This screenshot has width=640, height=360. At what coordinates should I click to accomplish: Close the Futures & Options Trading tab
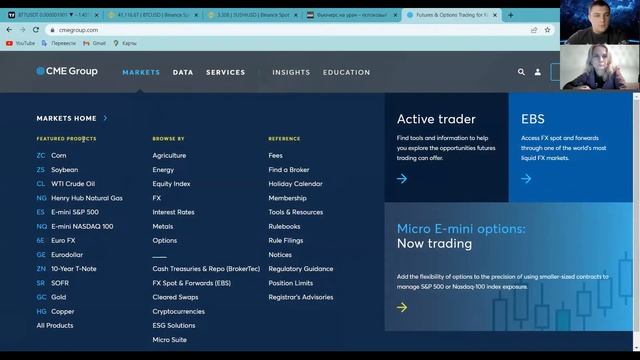pyautogui.click(x=495, y=15)
